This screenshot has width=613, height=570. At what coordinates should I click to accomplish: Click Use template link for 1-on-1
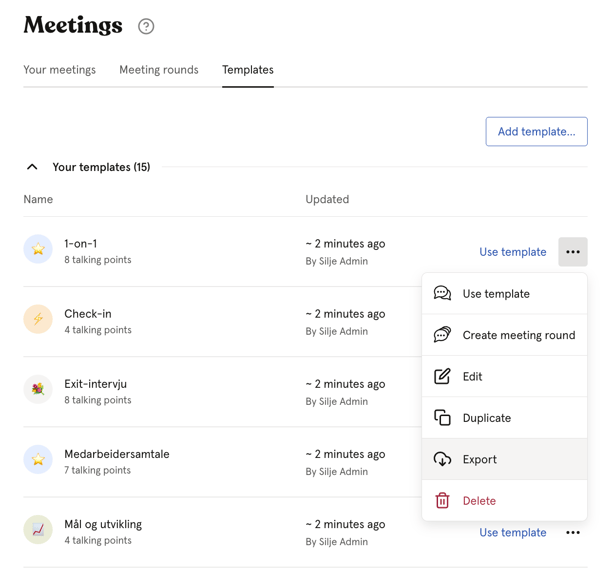tap(512, 252)
